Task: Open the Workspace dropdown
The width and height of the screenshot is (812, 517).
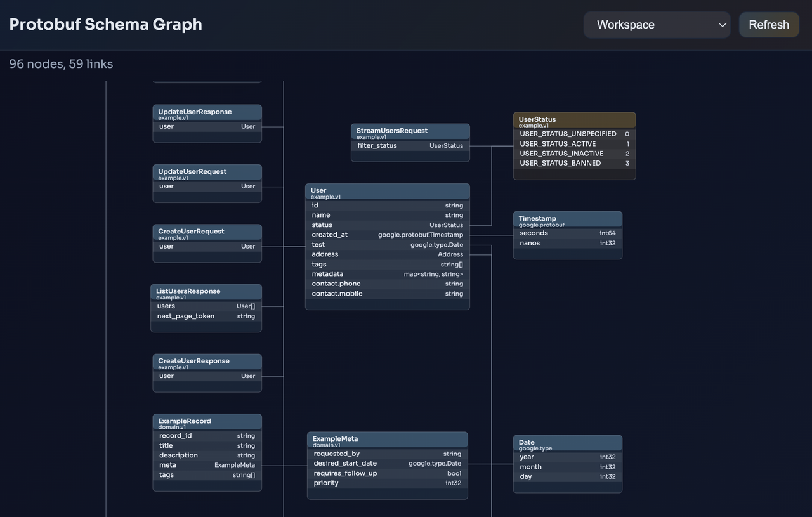Action: 657,24
